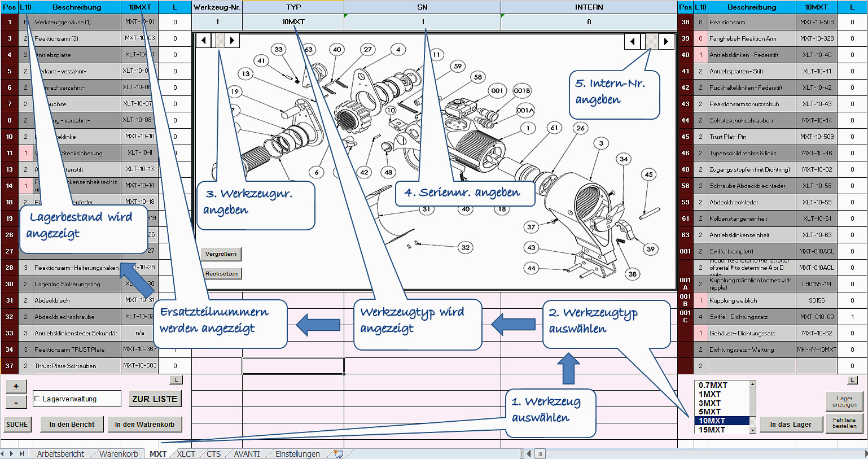Switch to the Warenkorb sheet tab

[119, 454]
